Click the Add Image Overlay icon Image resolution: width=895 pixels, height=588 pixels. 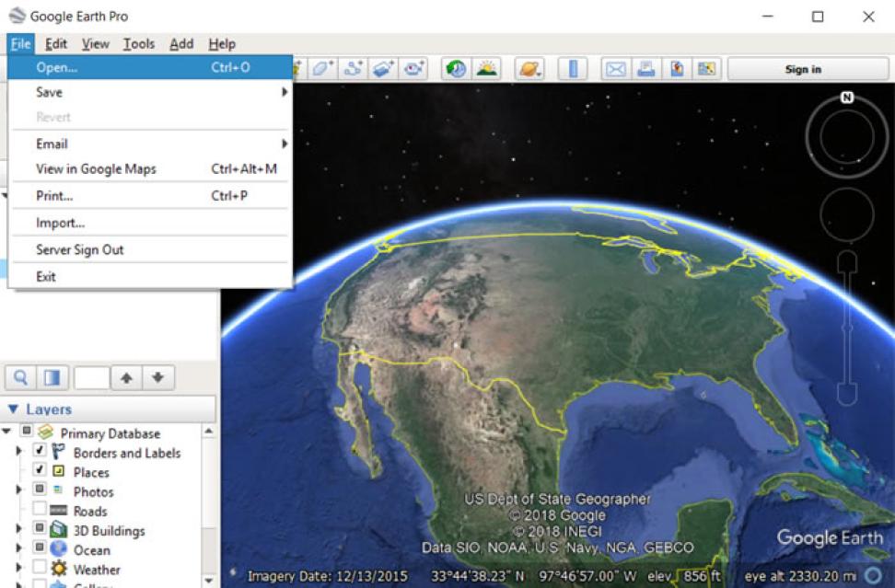[383, 69]
